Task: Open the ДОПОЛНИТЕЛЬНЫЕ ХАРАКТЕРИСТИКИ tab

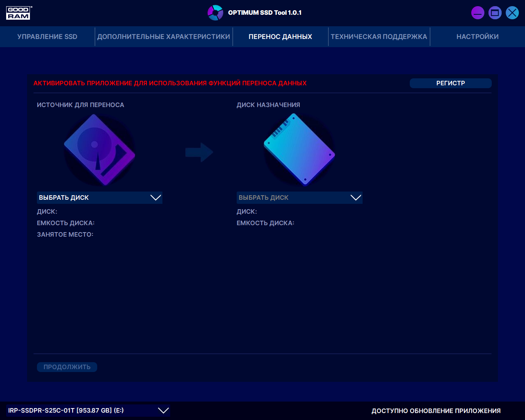Action: click(x=164, y=37)
